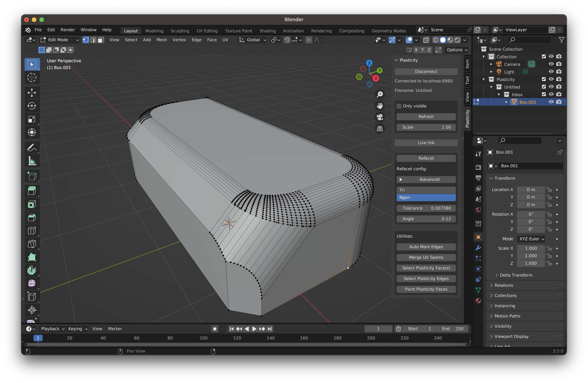
Task: Select the Measure tool
Action: click(x=32, y=161)
